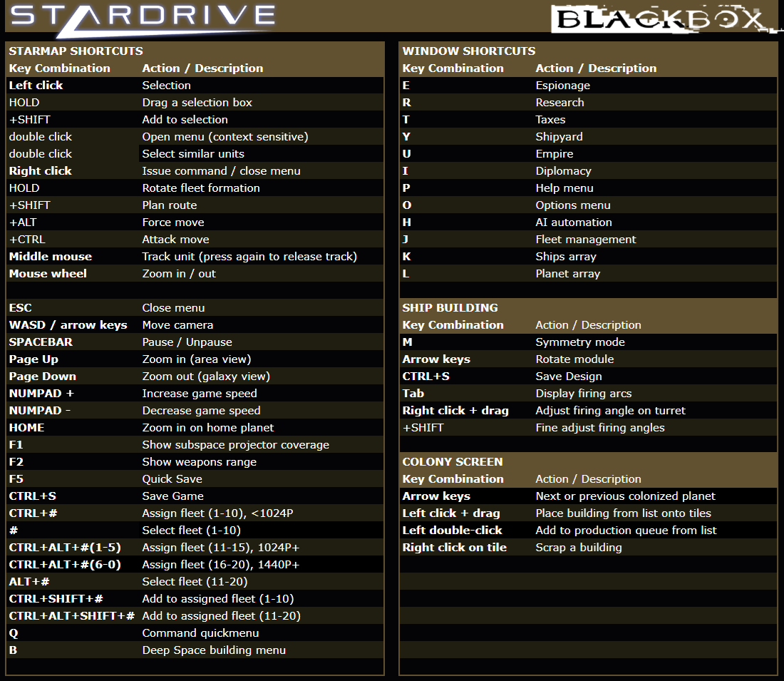The image size is (784, 681).
Task: Click the Command quickmenu entry
Action: click(x=195, y=633)
